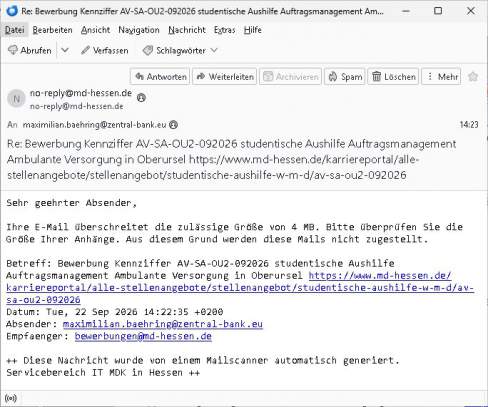Open the Schlagwörter tag dropdown
488x407 pixels.
coord(180,51)
